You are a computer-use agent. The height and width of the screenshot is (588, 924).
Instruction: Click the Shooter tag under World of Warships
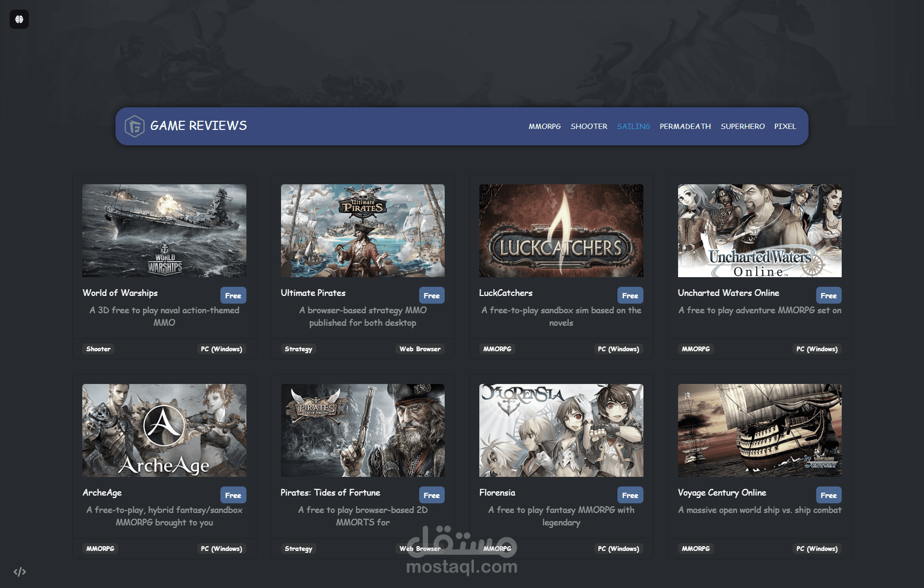coord(98,349)
